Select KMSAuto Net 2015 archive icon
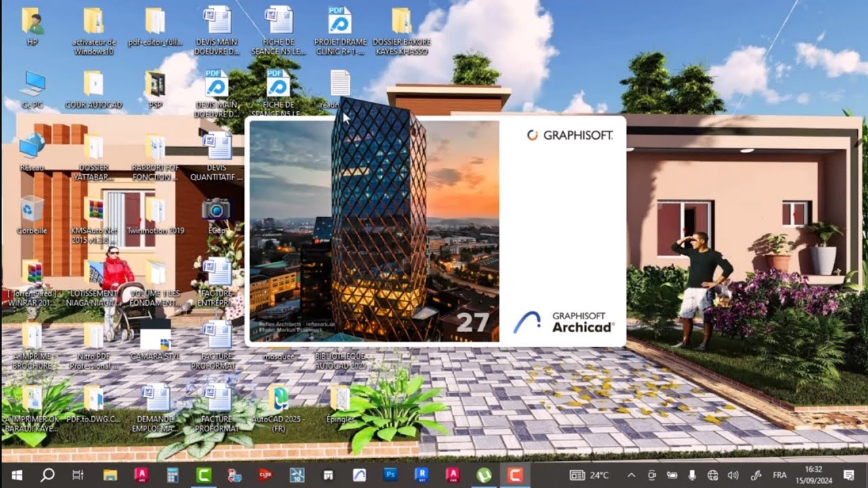This screenshot has height=488, width=868. pos(95,208)
